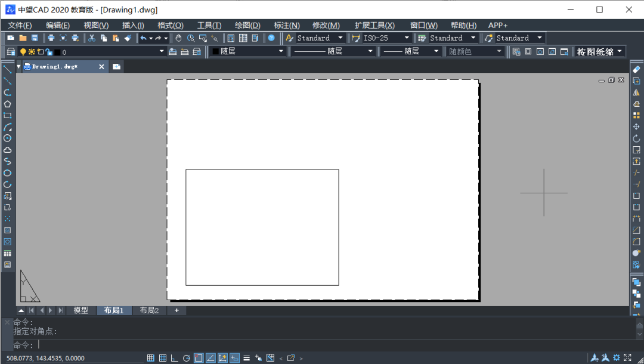Click the command line input field
The width and height of the screenshot is (644, 364).
pyautogui.click(x=329, y=345)
